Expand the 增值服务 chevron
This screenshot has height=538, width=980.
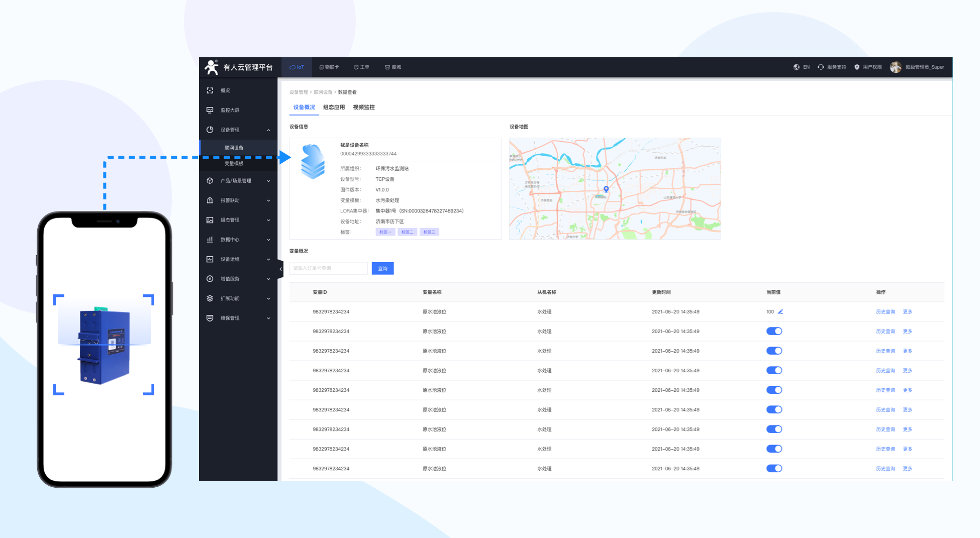[x=268, y=279]
